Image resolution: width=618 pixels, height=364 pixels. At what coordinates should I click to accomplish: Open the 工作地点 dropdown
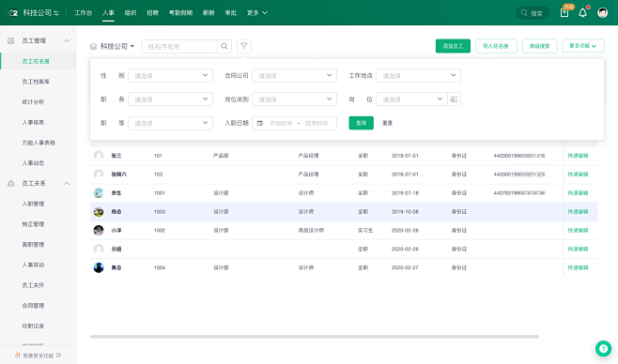[418, 76]
